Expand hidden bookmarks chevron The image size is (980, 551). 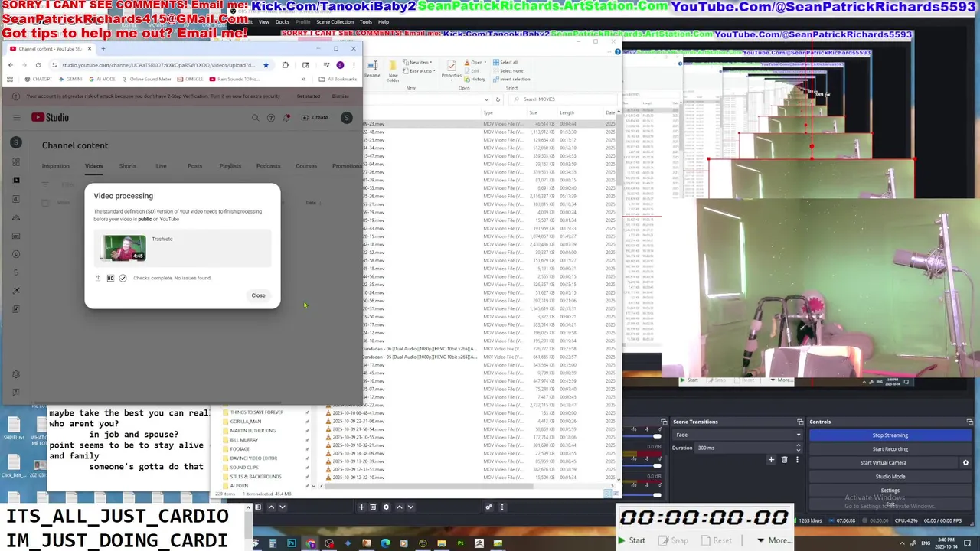[303, 79]
